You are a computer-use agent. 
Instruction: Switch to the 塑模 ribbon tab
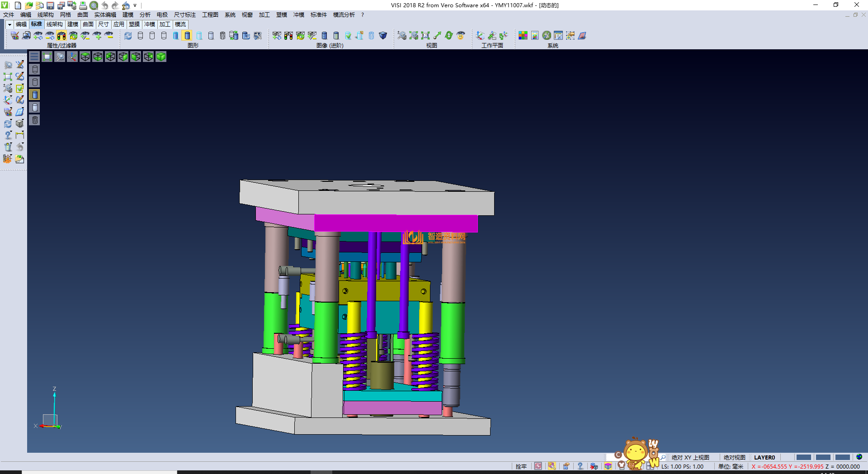134,24
